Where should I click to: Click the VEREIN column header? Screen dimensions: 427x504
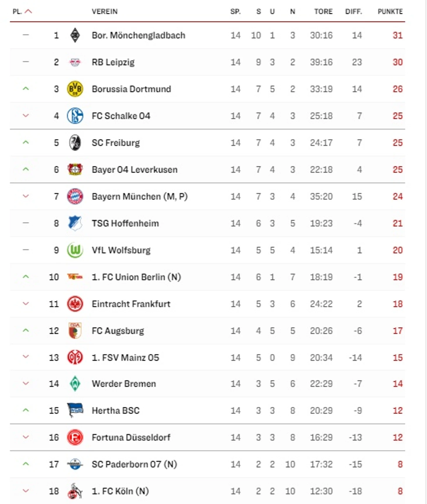[x=105, y=11]
